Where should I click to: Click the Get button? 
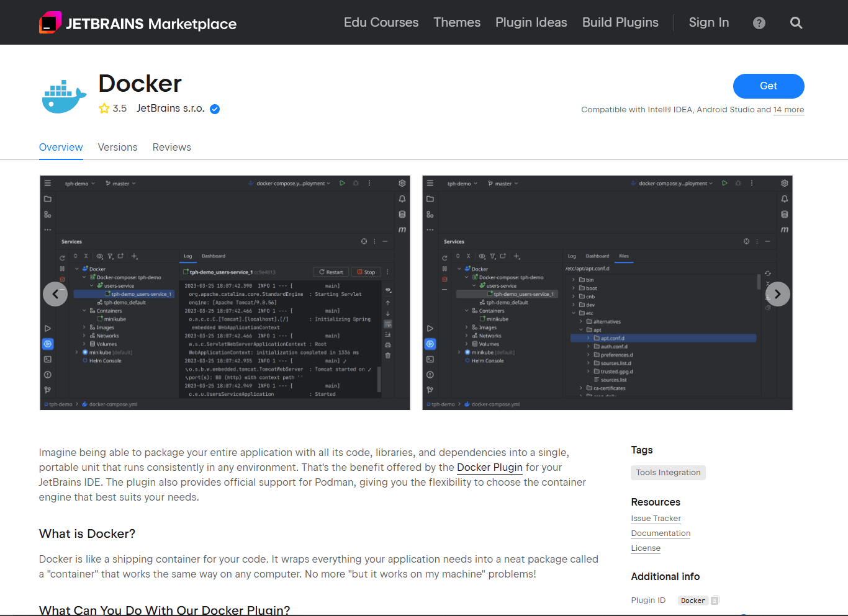769,86
